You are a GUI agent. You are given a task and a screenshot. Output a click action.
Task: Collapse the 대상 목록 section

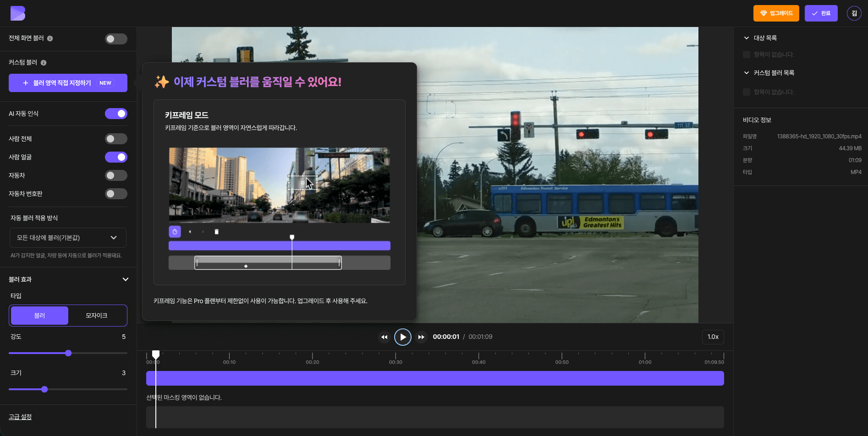[x=747, y=38]
